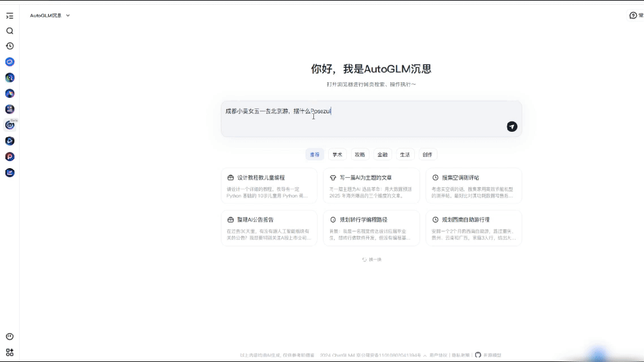The height and width of the screenshot is (362, 644).
Task: Switch to the 金融 tab
Action: click(383, 154)
